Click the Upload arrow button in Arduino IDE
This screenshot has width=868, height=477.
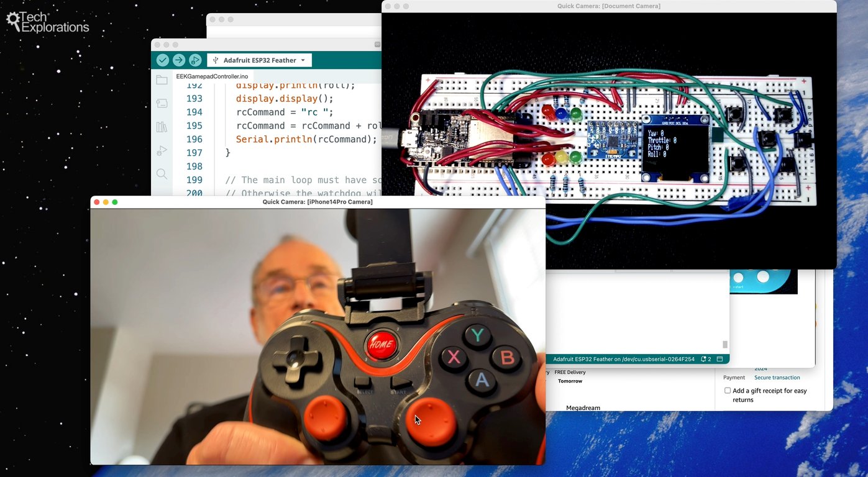point(179,60)
